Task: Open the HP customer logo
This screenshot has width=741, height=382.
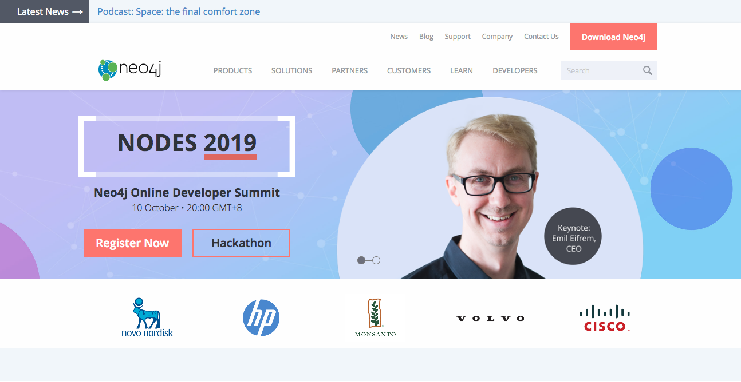Action: [260, 318]
